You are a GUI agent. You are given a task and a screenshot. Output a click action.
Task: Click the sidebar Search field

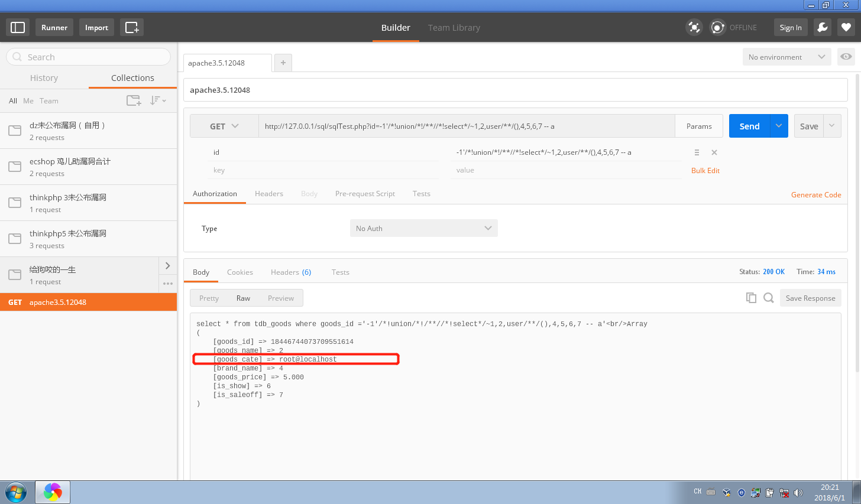[89, 57]
